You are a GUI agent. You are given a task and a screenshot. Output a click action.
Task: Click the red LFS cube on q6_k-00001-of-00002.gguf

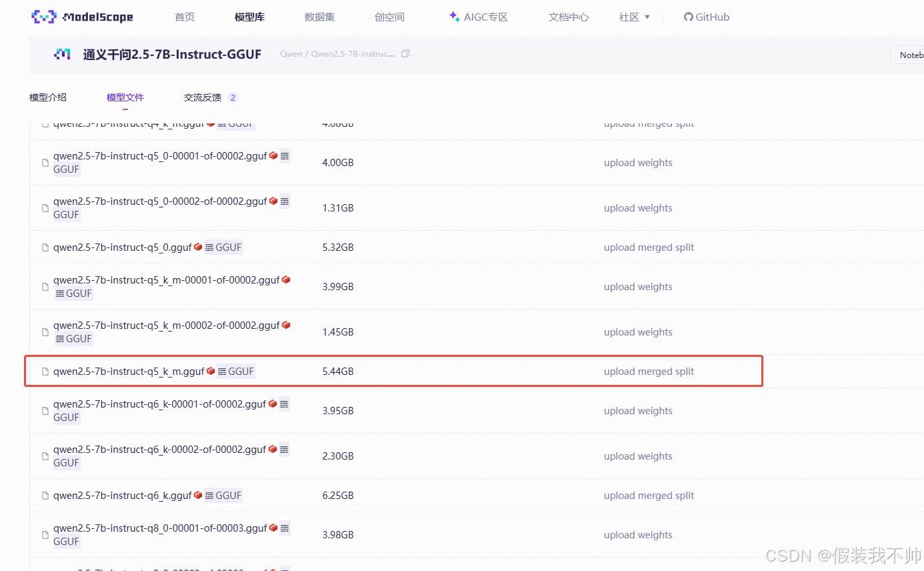[273, 404]
